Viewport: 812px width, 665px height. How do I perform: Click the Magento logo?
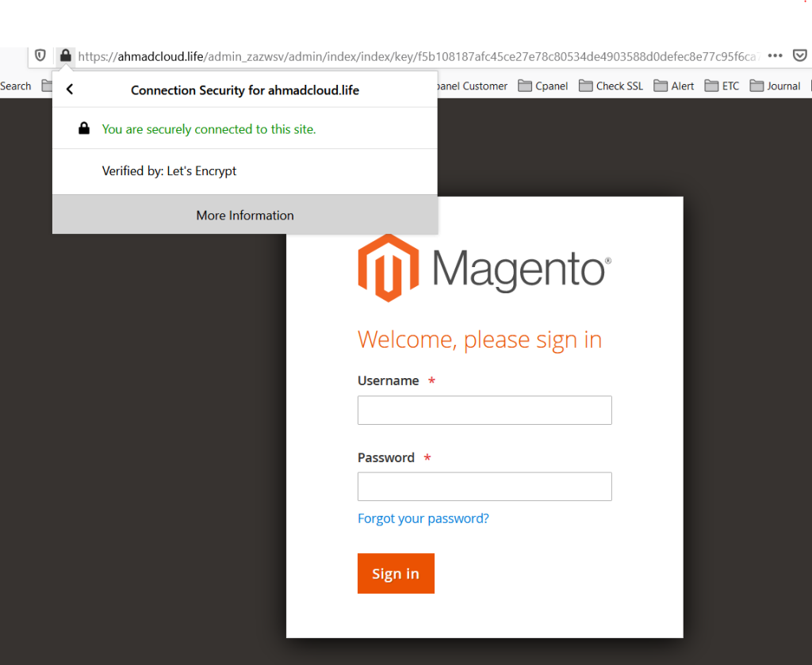click(x=484, y=267)
